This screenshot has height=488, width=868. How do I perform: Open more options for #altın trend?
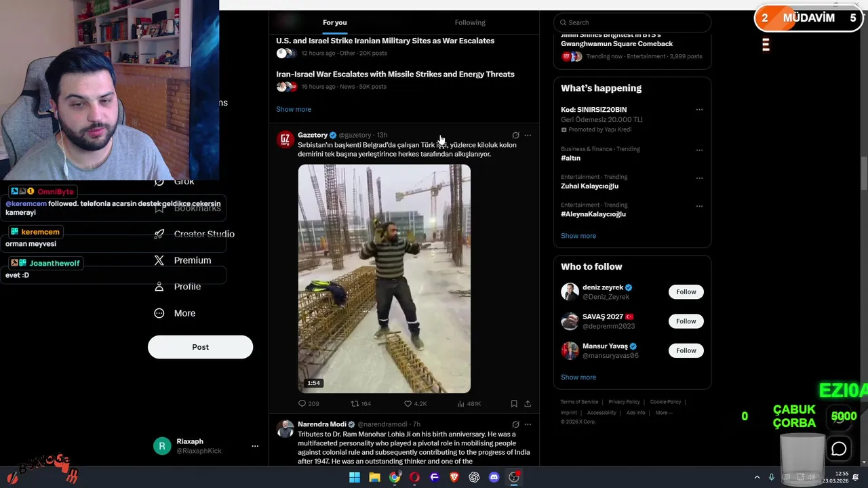click(699, 150)
